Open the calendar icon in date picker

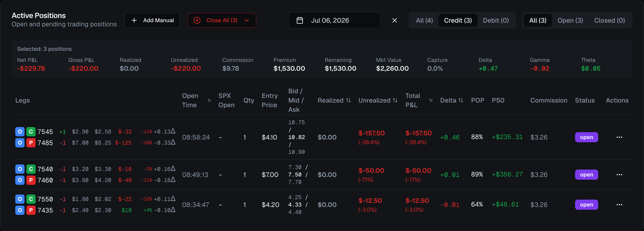tap(300, 20)
